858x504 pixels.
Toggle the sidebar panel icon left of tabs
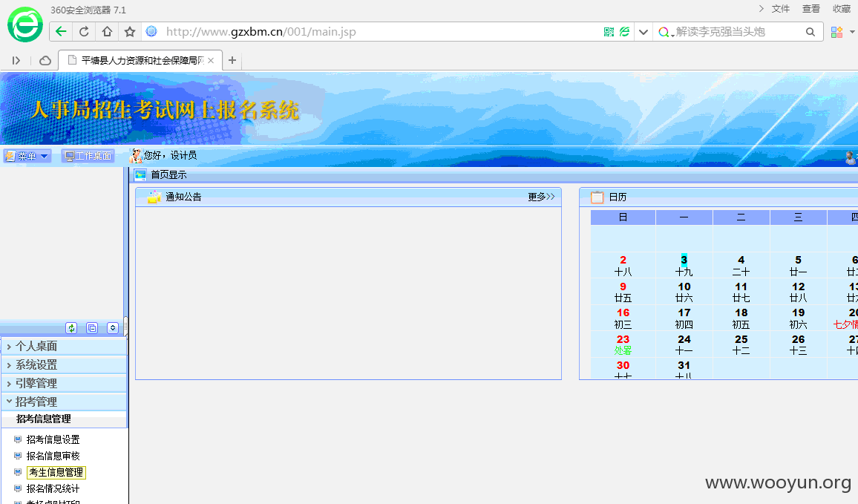point(16,60)
